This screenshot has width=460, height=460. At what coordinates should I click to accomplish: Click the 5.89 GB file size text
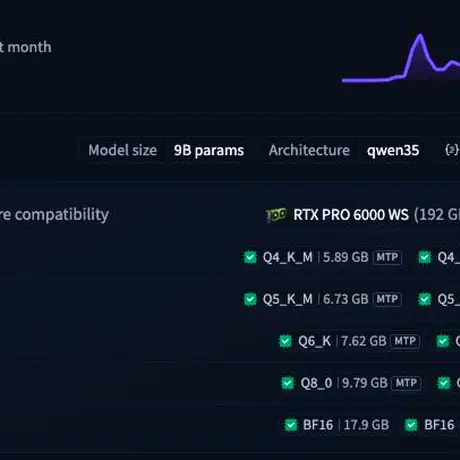(346, 257)
